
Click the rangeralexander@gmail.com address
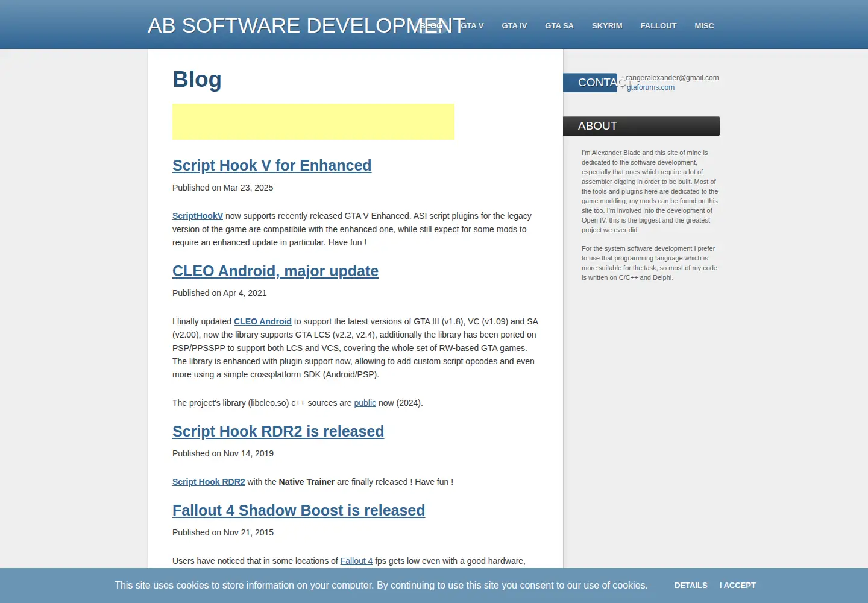point(672,78)
